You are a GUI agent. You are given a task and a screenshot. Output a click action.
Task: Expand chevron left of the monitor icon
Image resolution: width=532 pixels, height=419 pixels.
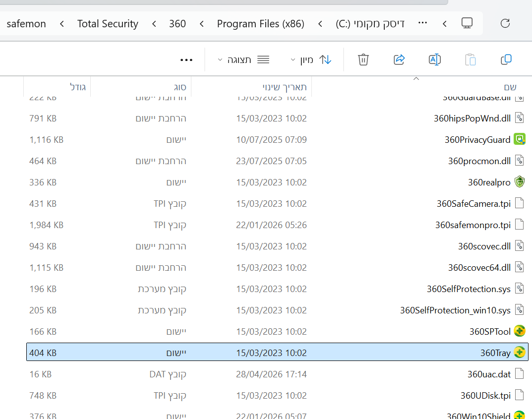pos(445,24)
